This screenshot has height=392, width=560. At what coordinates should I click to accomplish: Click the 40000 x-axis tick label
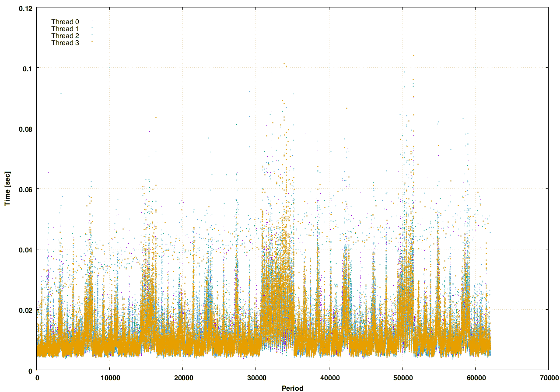coord(329,378)
